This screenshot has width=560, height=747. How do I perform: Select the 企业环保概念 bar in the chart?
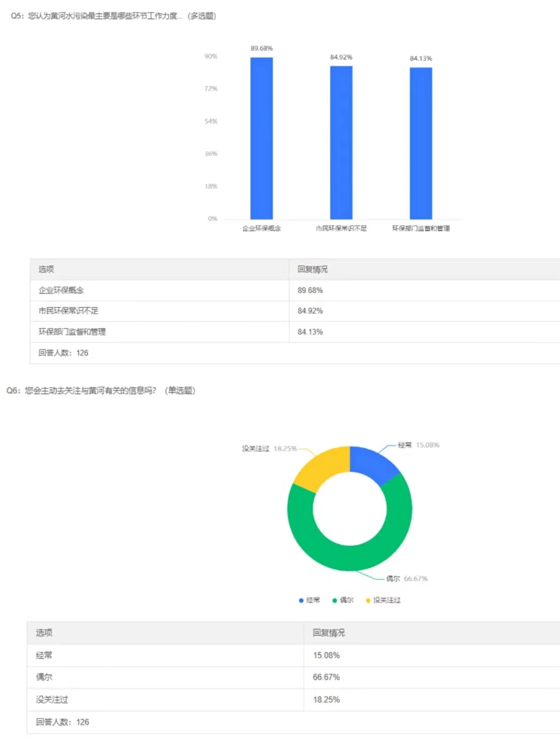pos(261,138)
